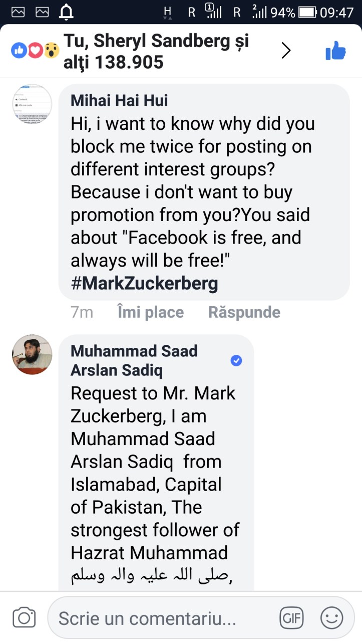Open Mihai Hai Hui's profile picture
Screen dimensions: 362x644
point(32,104)
